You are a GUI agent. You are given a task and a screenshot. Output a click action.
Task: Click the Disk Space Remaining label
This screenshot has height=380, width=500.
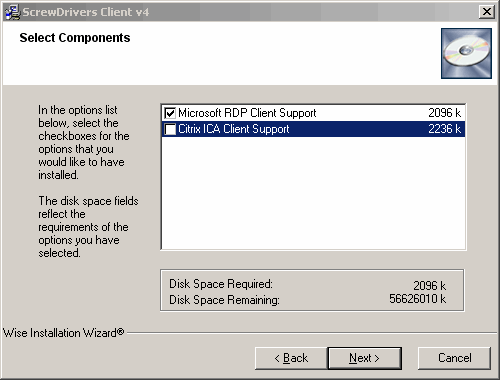224,300
